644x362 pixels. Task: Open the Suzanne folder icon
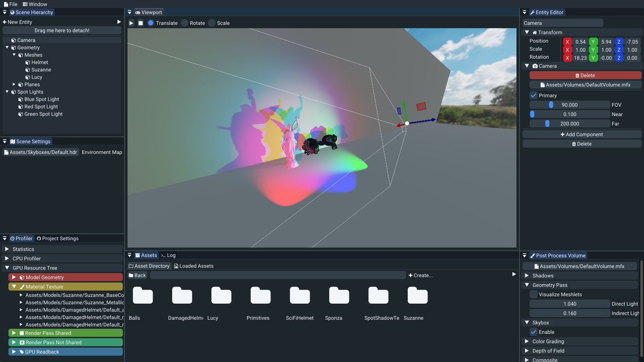tap(418, 295)
